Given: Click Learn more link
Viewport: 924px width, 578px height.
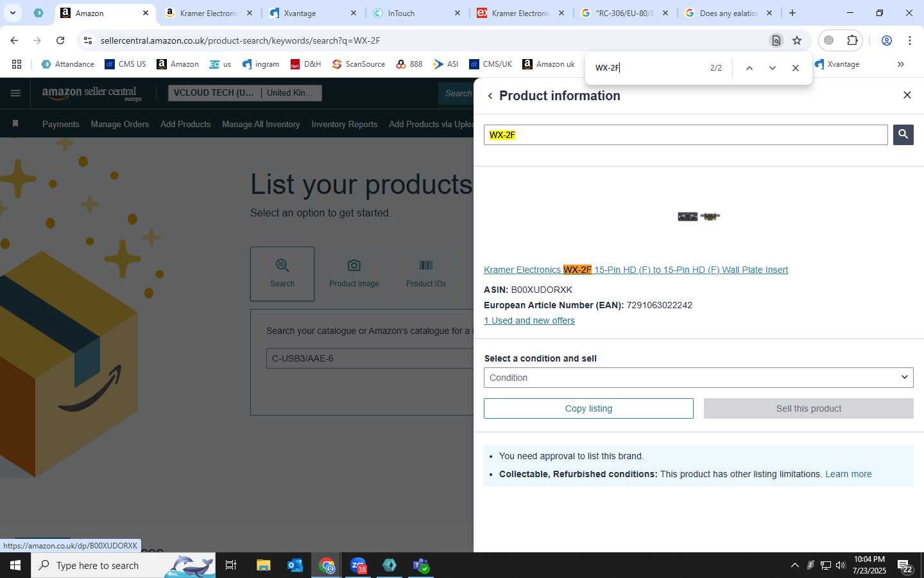Looking at the screenshot, I should pyautogui.click(x=848, y=474).
